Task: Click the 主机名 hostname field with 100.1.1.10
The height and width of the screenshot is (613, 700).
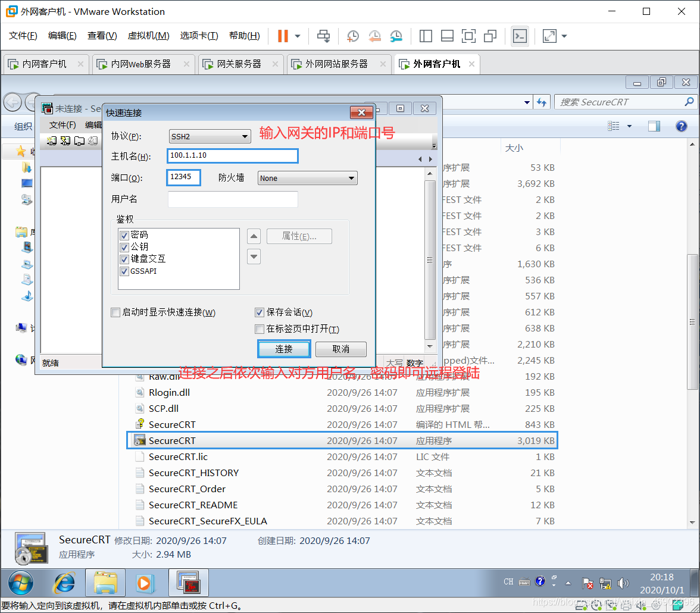Action: click(x=233, y=155)
